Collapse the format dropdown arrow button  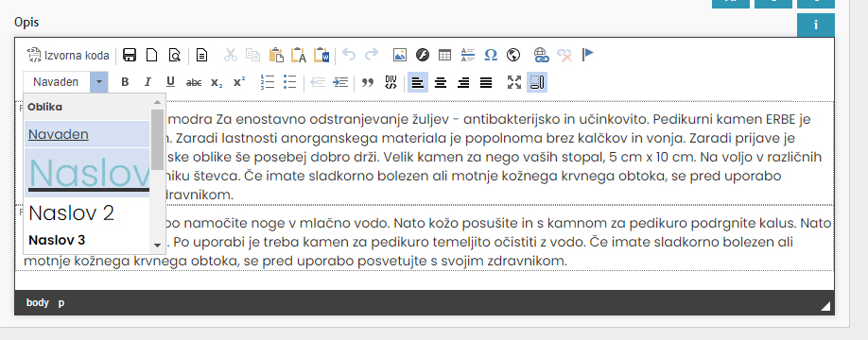point(98,82)
